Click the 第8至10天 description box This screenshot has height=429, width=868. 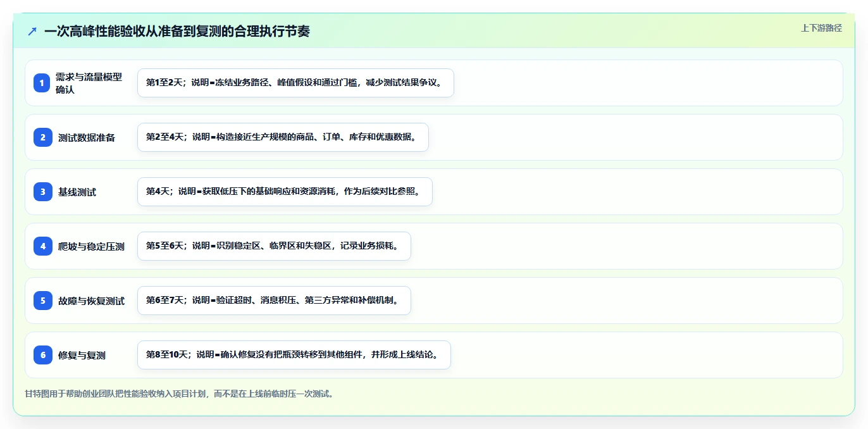click(x=294, y=355)
